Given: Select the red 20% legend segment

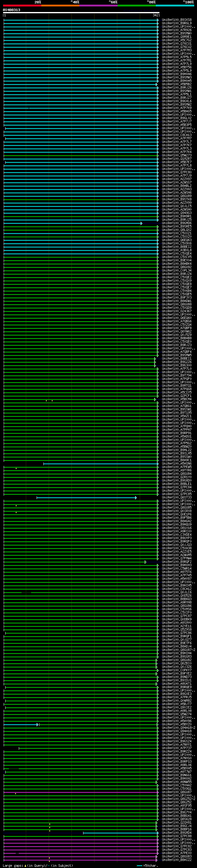Looking at the screenshot, I should (x=22, y=6).
